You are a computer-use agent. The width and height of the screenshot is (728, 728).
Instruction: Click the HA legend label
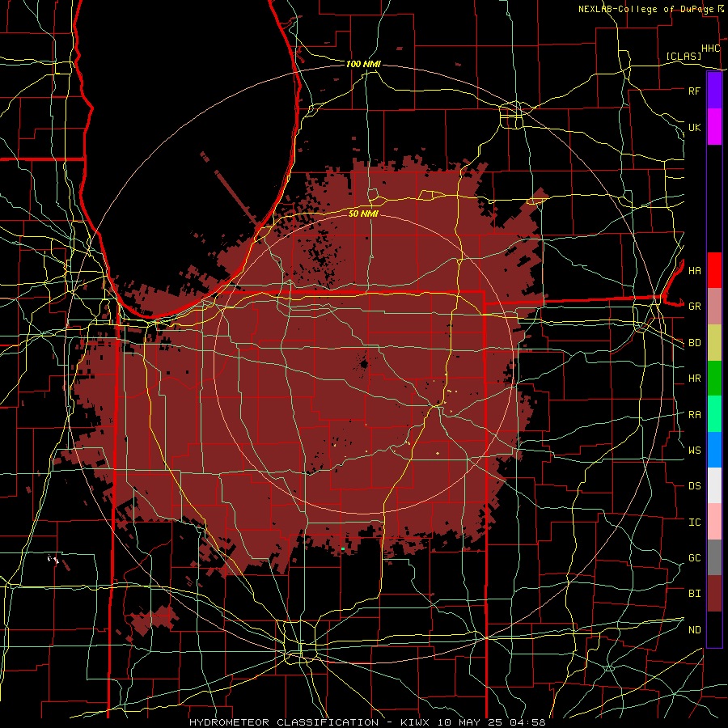click(x=694, y=270)
